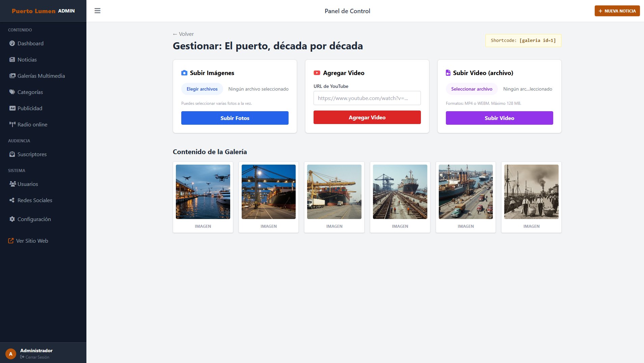Select the yellow cranes container ship thumbnail
Viewport: 644px width, 363px height.
[x=334, y=192]
